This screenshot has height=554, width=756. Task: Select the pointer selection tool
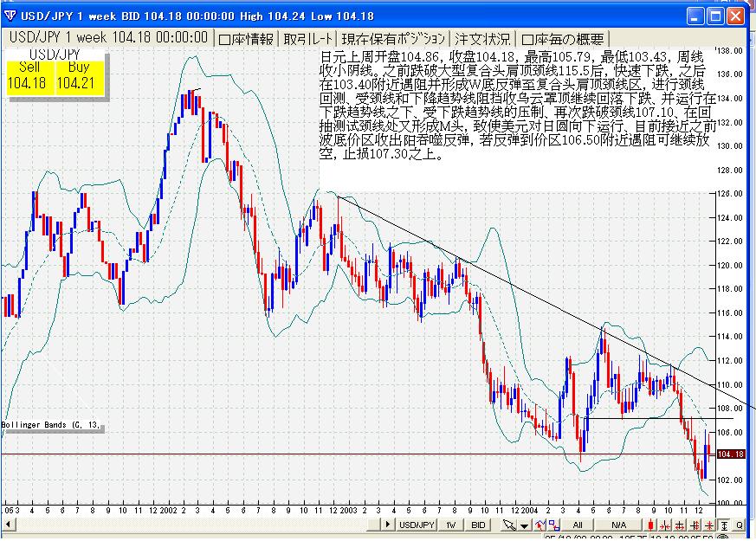(x=508, y=525)
